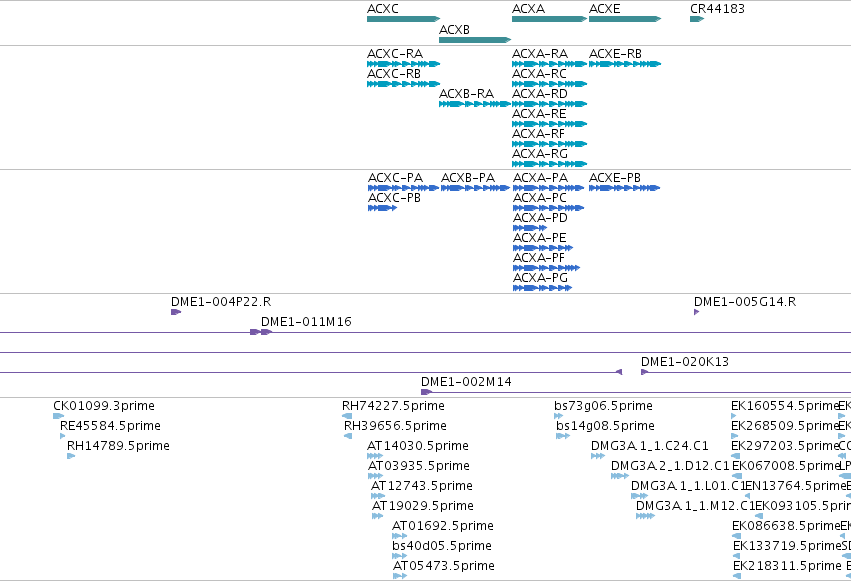
Task: Click EST EK086638.5prime
Action: pyautogui.click(x=736, y=536)
